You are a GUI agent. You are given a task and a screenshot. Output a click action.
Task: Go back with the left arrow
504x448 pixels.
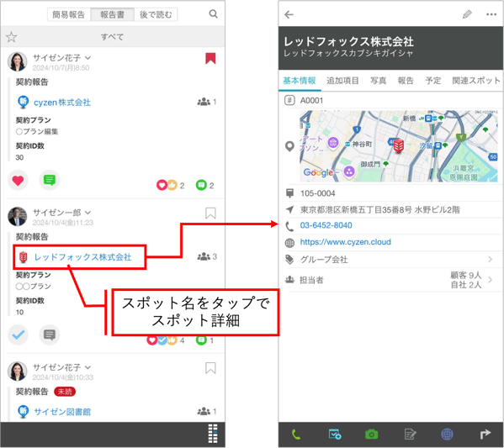289,14
